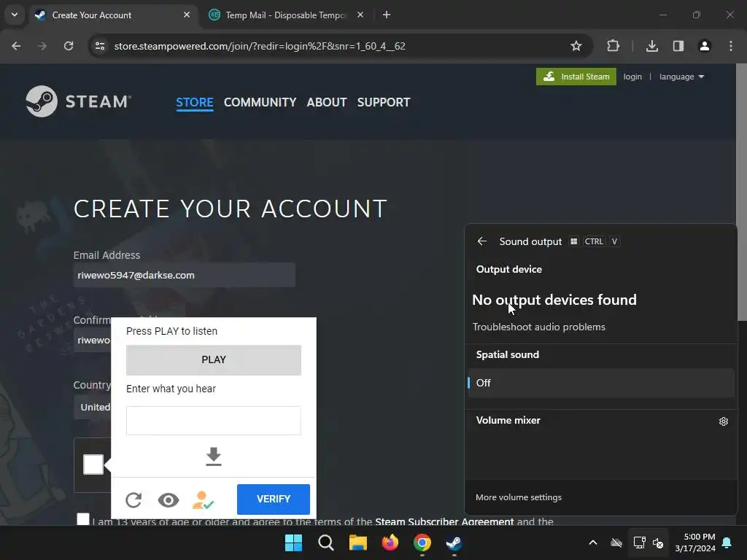Focus the Email Address field
This screenshot has width=747, height=560.
185,275
